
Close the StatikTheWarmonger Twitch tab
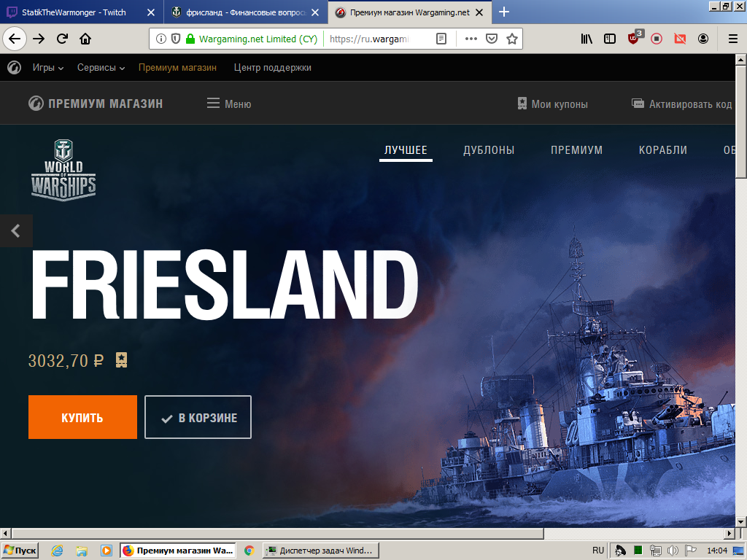(x=150, y=12)
